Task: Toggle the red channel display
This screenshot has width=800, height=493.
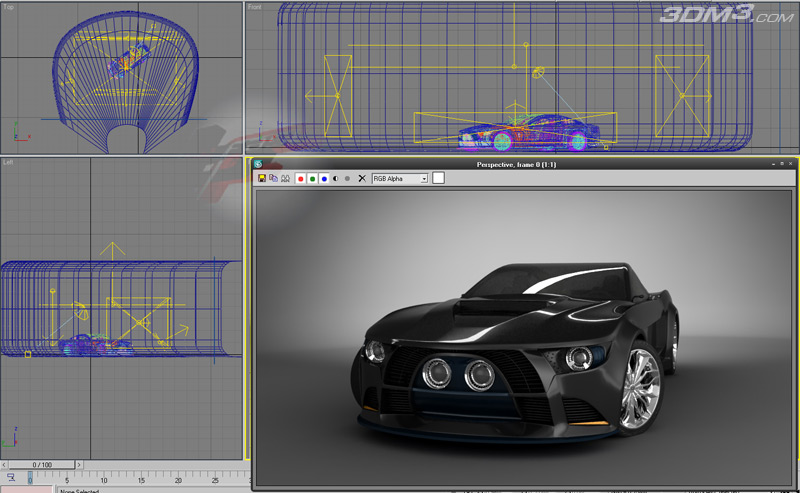Action: pyautogui.click(x=301, y=179)
